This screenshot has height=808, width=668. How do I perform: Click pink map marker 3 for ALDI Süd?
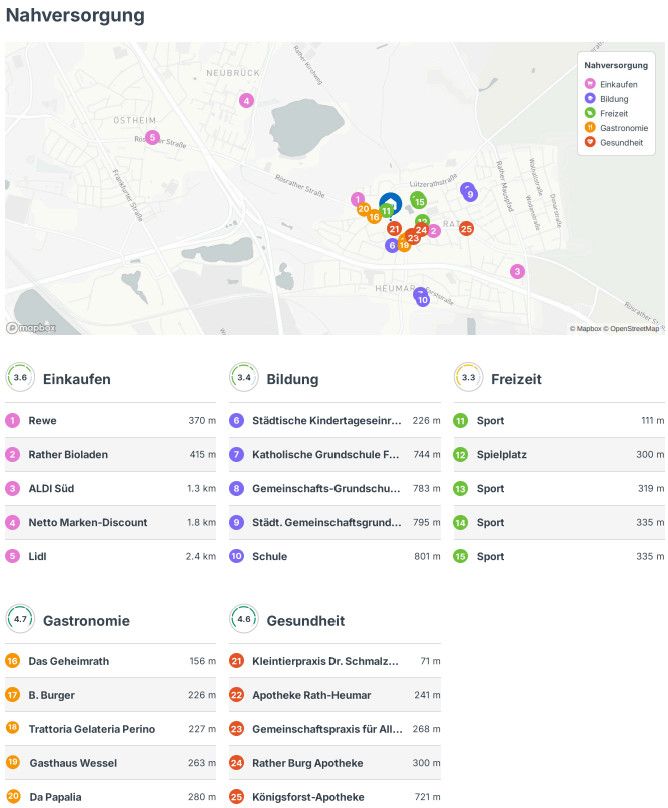click(517, 272)
